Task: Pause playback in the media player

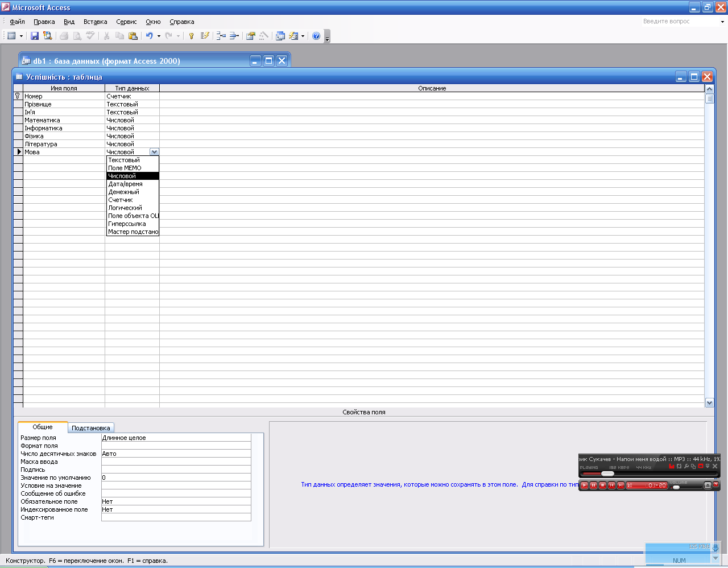Action: [x=593, y=485]
